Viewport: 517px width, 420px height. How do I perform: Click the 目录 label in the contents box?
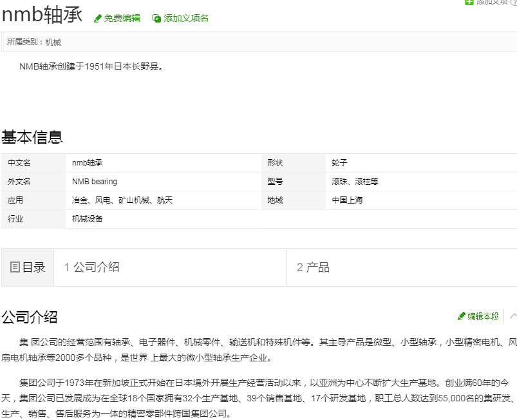[33, 267]
